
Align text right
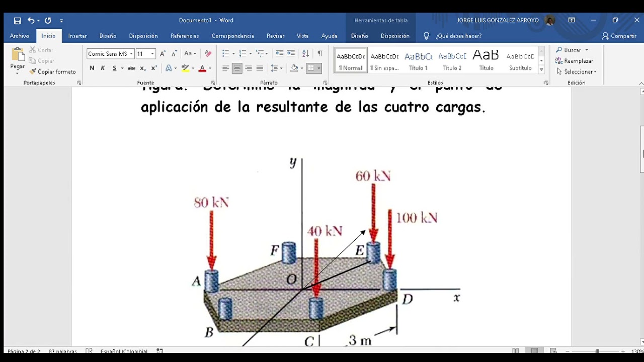[248, 68]
